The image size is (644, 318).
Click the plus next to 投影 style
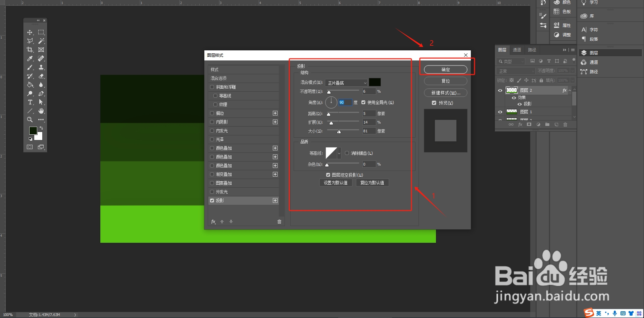tap(275, 200)
